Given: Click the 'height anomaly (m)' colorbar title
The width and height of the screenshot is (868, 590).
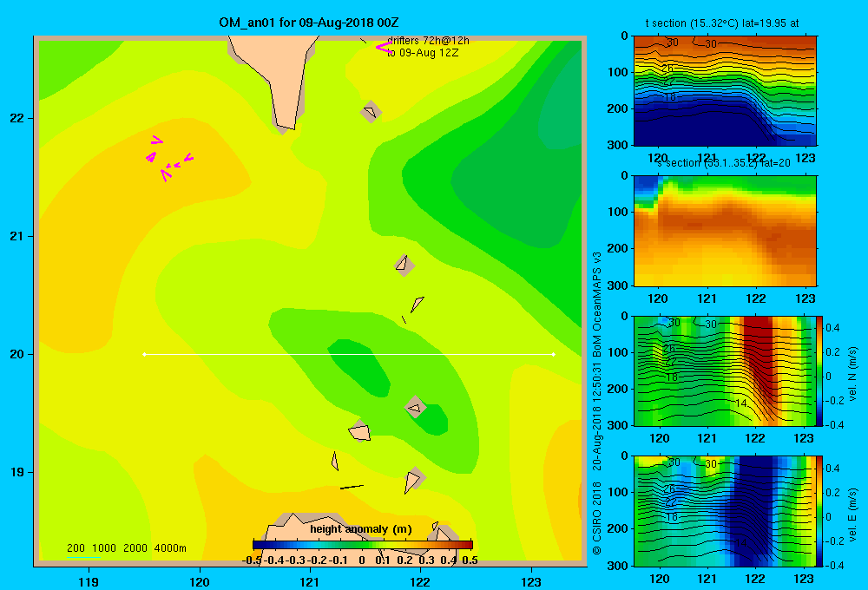Looking at the screenshot, I should (361, 529).
